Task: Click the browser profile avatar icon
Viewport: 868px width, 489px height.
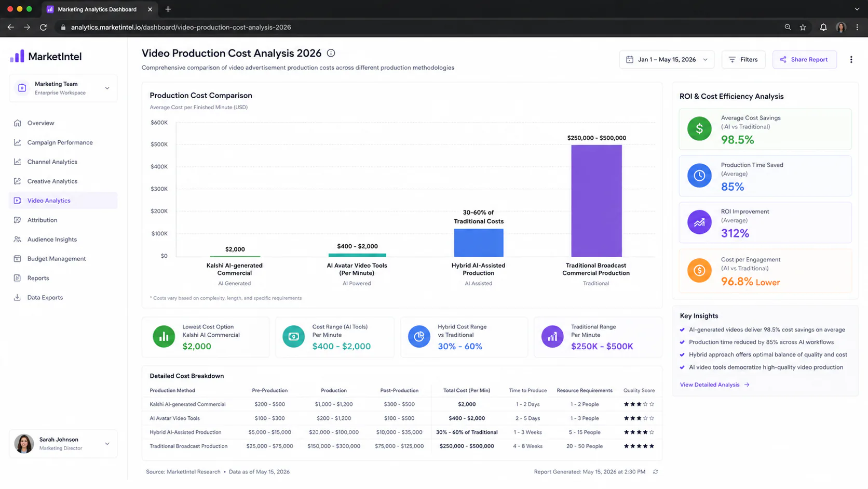Action: coord(841,28)
